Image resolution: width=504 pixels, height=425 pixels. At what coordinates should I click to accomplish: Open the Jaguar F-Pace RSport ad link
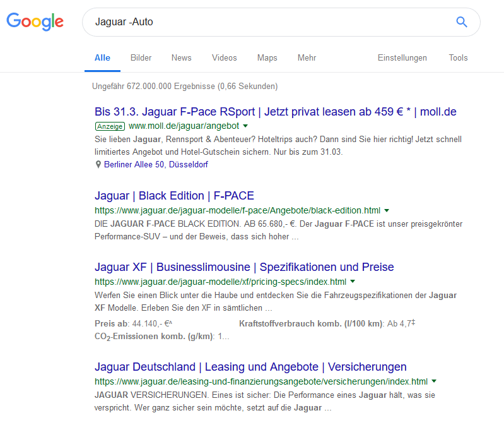[276, 112]
